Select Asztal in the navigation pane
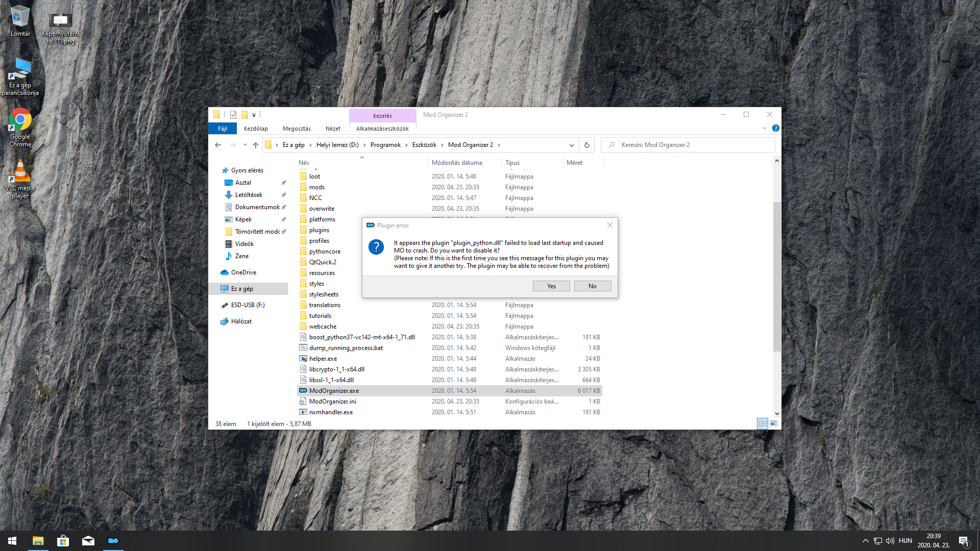The width and height of the screenshot is (980, 551). (x=243, y=183)
